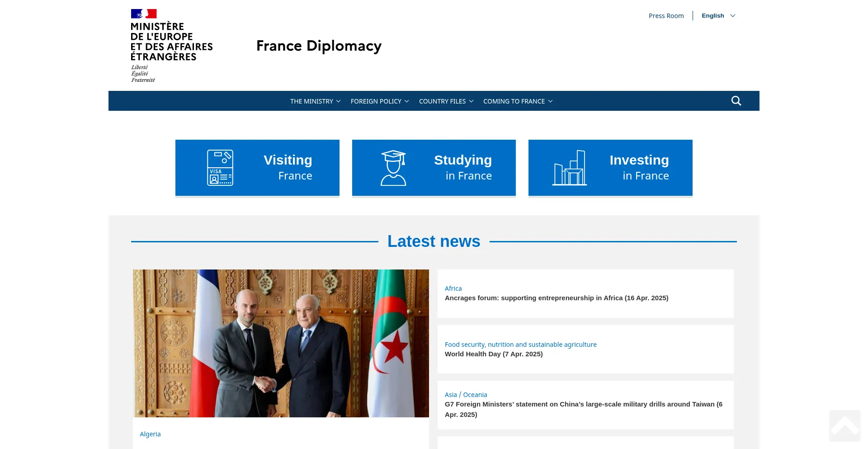Click the graduate student icon
The width and height of the screenshot is (868, 449).
393,168
